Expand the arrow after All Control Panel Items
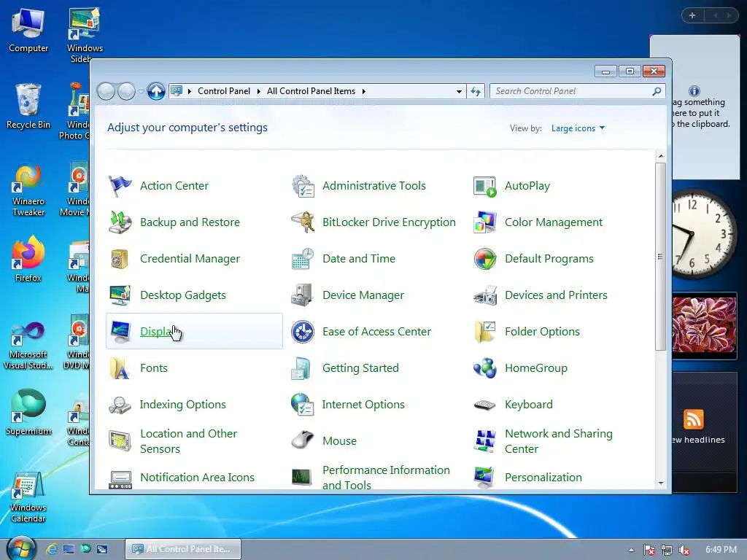 tap(363, 91)
